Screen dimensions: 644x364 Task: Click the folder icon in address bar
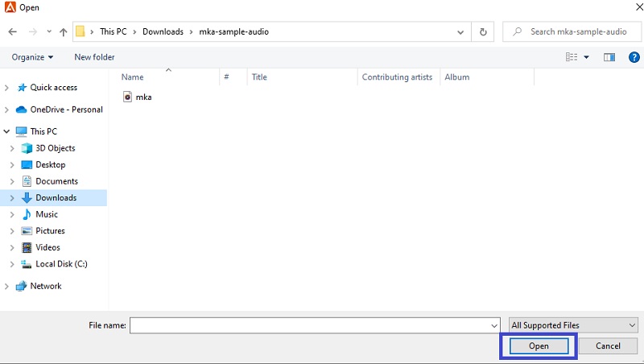[x=80, y=31]
